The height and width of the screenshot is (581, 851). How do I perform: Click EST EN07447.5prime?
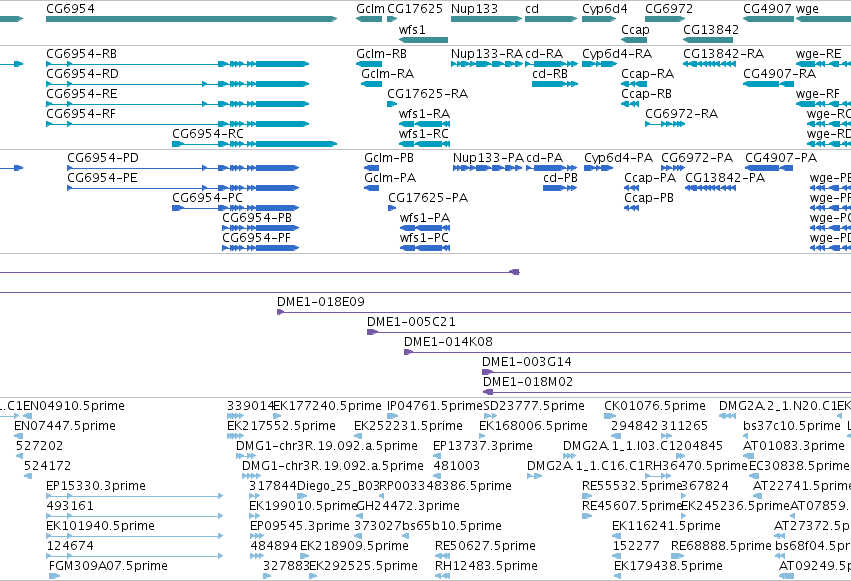pyautogui.click(x=65, y=426)
